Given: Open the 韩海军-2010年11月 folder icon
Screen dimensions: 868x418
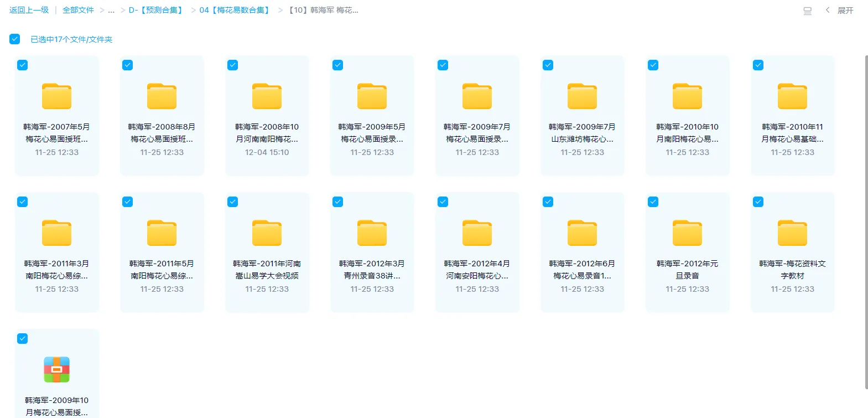Looking at the screenshot, I should pyautogui.click(x=792, y=96).
